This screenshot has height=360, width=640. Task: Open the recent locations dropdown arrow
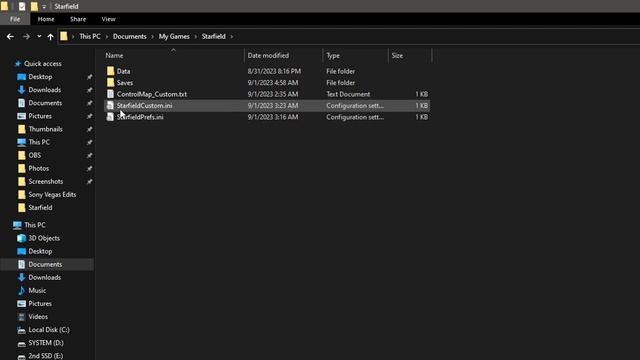pyautogui.click(x=39, y=37)
